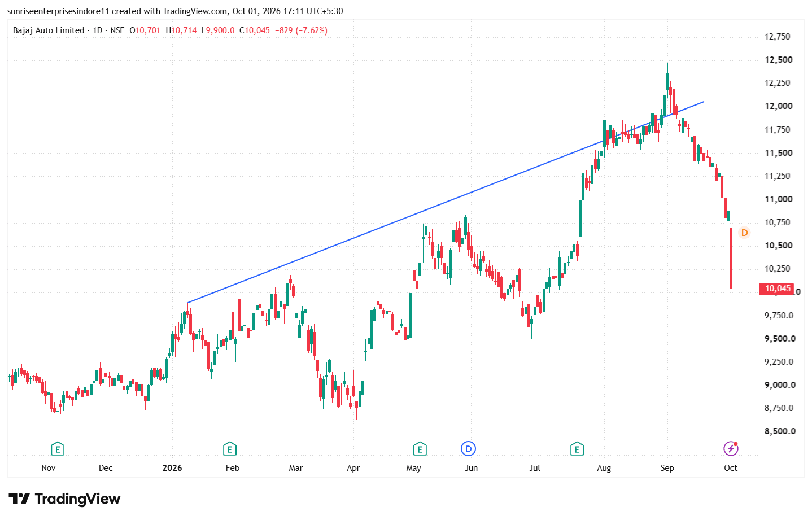Click the high value H10,714
This screenshot has height=520, width=812.
[181, 30]
